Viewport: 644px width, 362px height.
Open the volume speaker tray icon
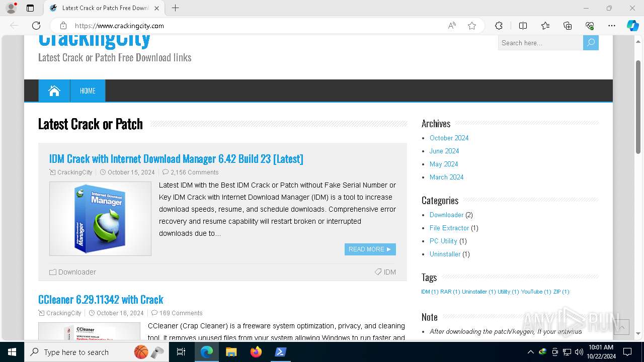579,352
